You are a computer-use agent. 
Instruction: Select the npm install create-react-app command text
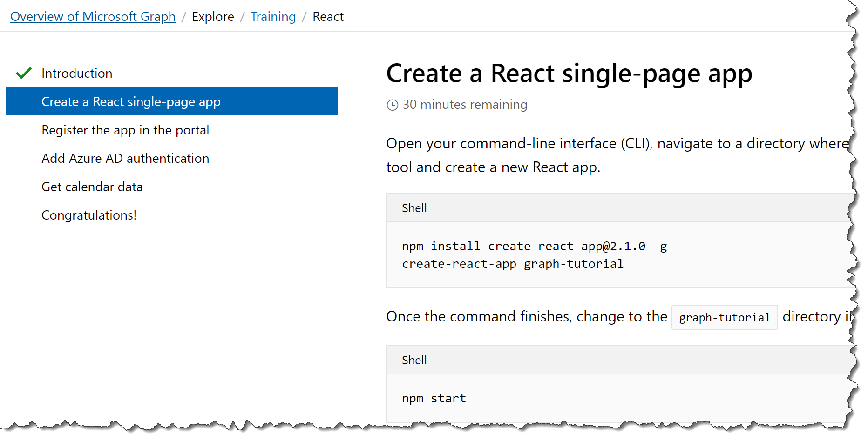[x=535, y=246]
